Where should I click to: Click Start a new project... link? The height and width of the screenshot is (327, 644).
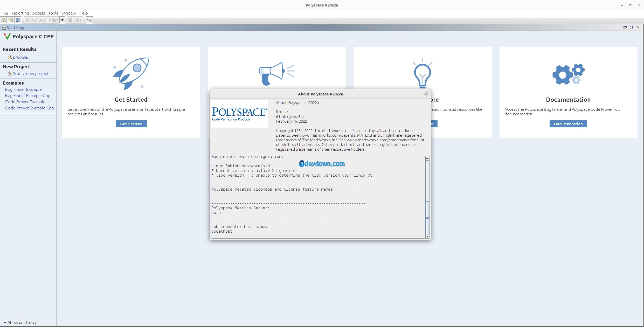[32, 74]
